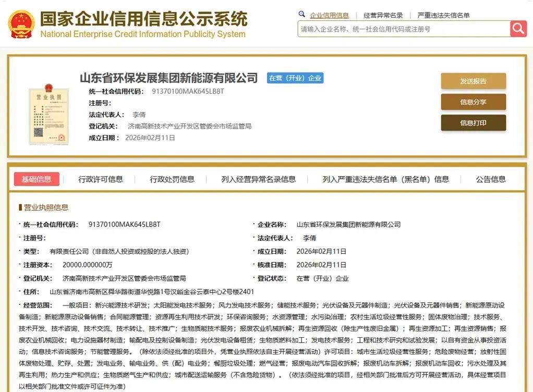Switch to the 行政许可信息 tab
This screenshot has height=392, width=533.
[x=101, y=179]
